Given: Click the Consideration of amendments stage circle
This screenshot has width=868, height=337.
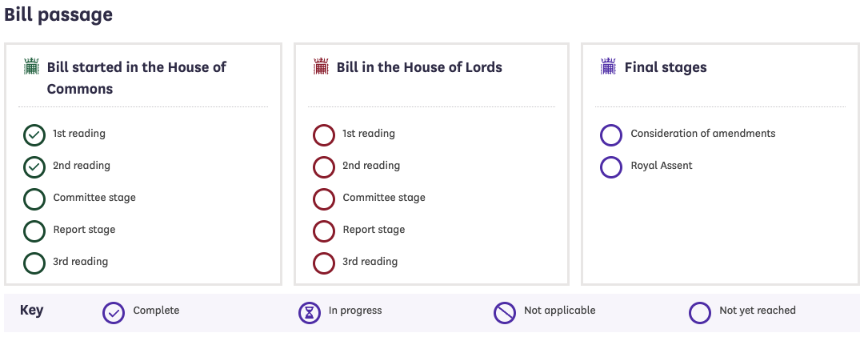Looking at the screenshot, I should 611,135.
